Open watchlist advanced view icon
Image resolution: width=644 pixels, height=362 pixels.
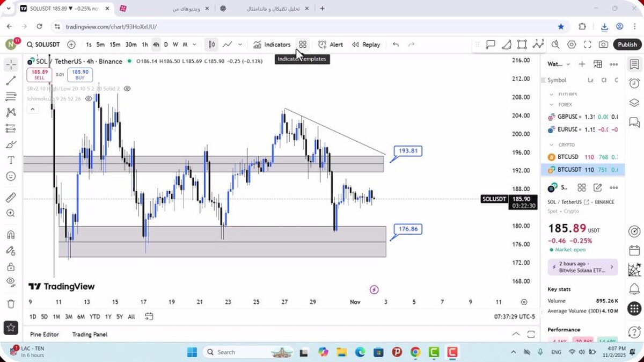tap(597, 64)
